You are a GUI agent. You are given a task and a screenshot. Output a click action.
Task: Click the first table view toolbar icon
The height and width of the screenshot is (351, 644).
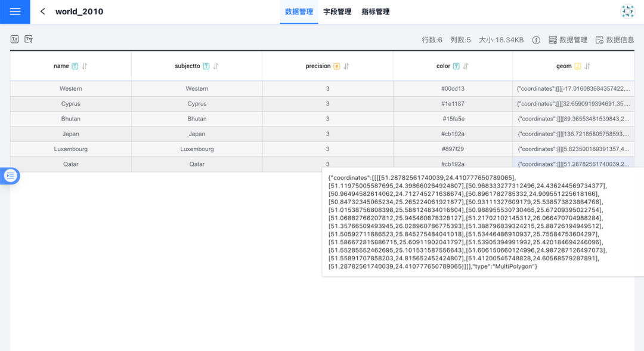[x=15, y=39]
